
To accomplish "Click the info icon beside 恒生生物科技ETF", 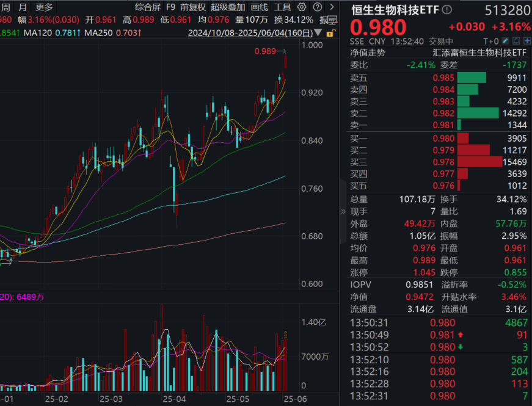I will (447, 10).
